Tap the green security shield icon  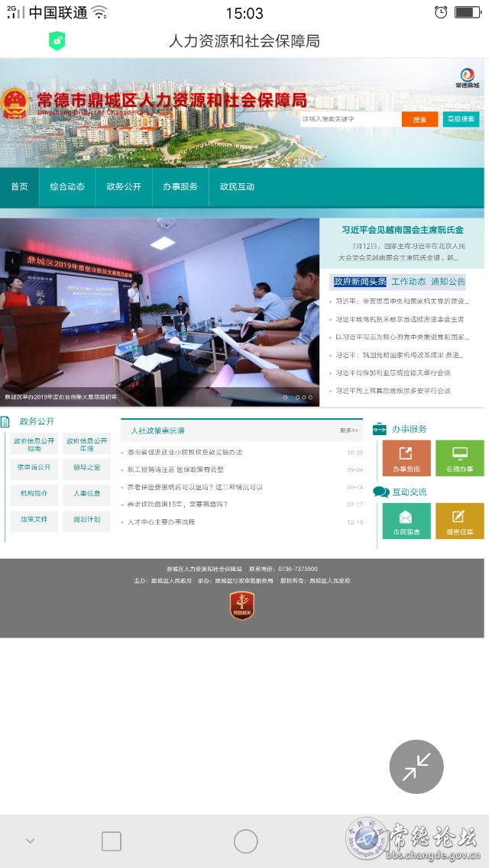pos(57,41)
